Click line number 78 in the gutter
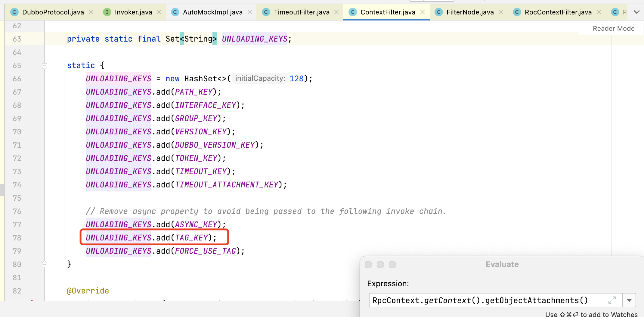This screenshot has width=644, height=317. pos(17,238)
